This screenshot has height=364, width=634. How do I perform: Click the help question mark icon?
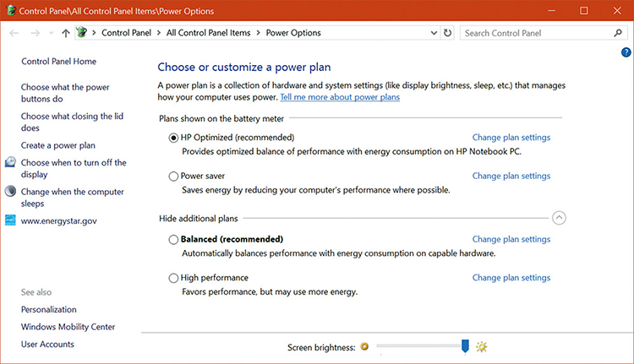pos(626,52)
